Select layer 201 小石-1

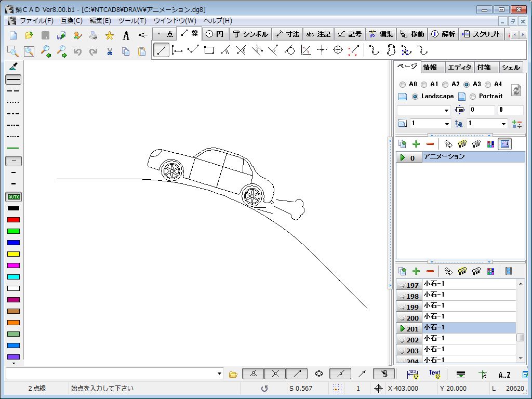[x=456, y=328]
